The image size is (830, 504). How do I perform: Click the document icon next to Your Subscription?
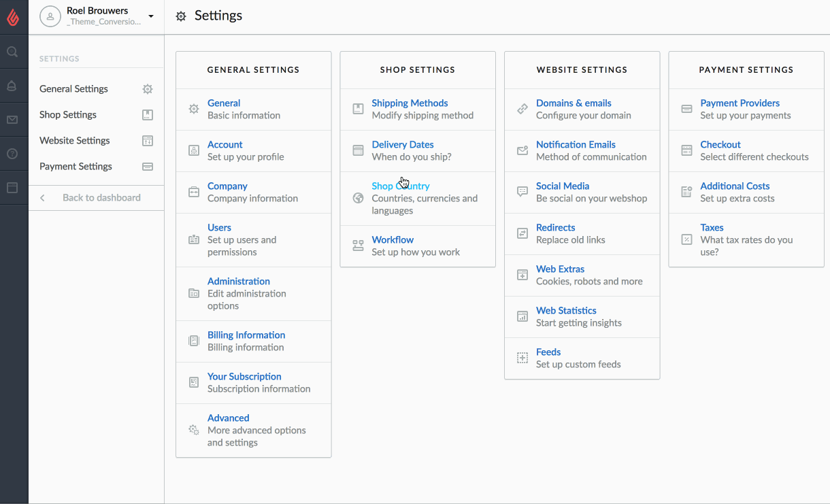(194, 382)
